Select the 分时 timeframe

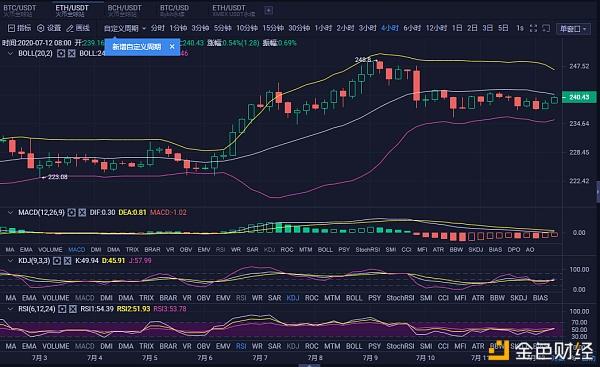157,28
